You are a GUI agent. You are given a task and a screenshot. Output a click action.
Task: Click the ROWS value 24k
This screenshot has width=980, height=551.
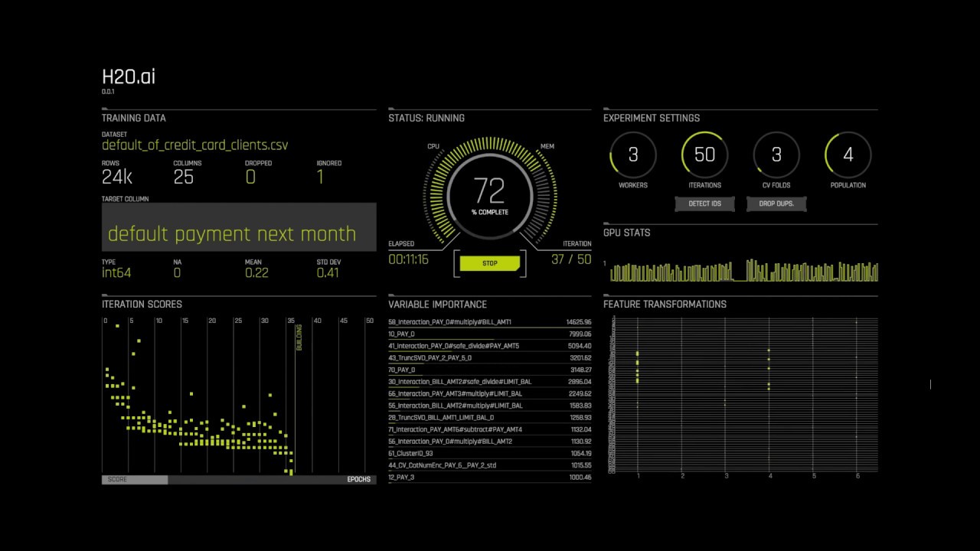click(117, 177)
